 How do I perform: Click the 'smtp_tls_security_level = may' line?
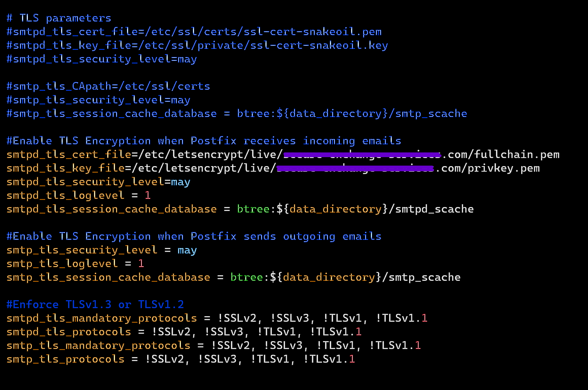102,250
